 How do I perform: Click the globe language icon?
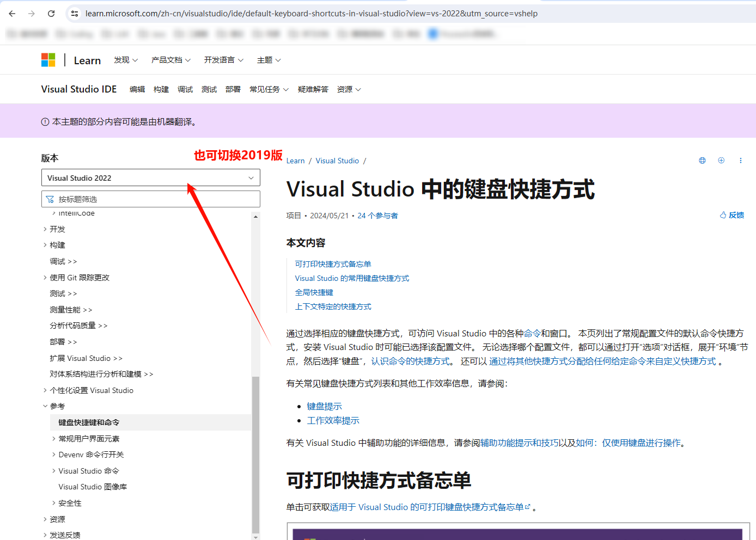pyautogui.click(x=702, y=161)
